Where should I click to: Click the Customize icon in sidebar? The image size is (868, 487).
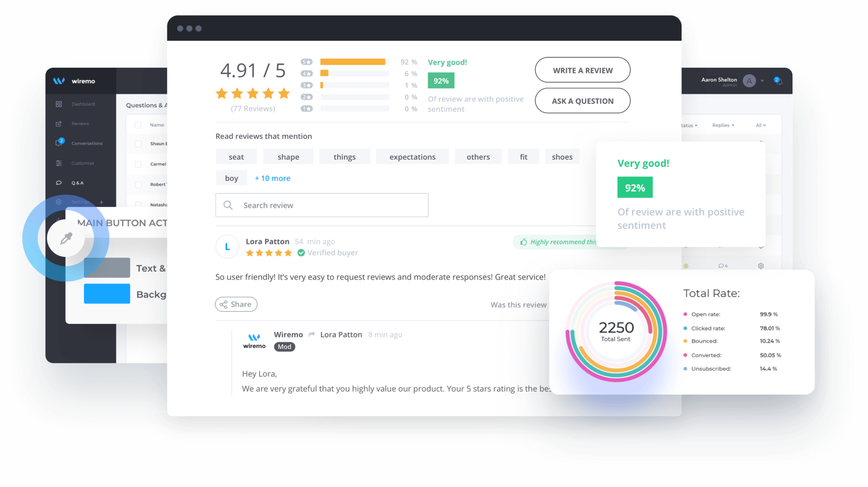[x=58, y=163]
